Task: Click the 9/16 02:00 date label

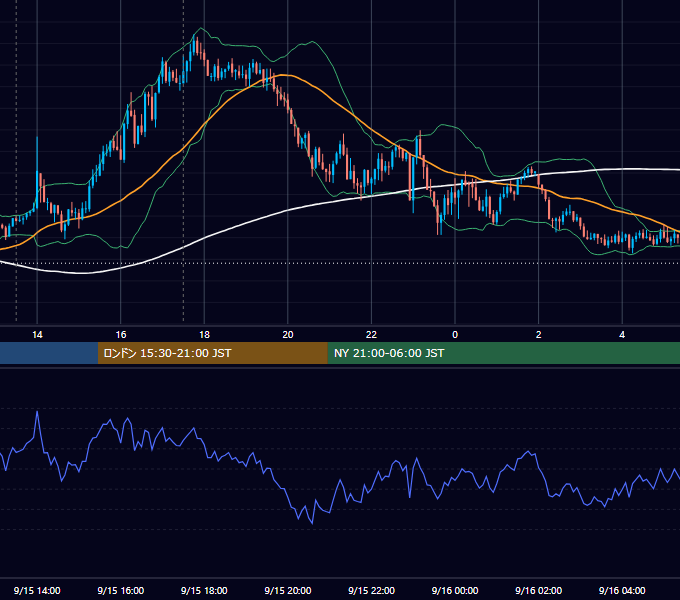Action: (538, 590)
